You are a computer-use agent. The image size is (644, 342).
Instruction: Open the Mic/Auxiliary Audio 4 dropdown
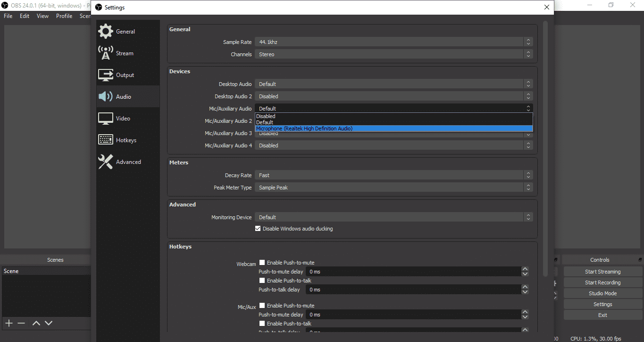[394, 145]
